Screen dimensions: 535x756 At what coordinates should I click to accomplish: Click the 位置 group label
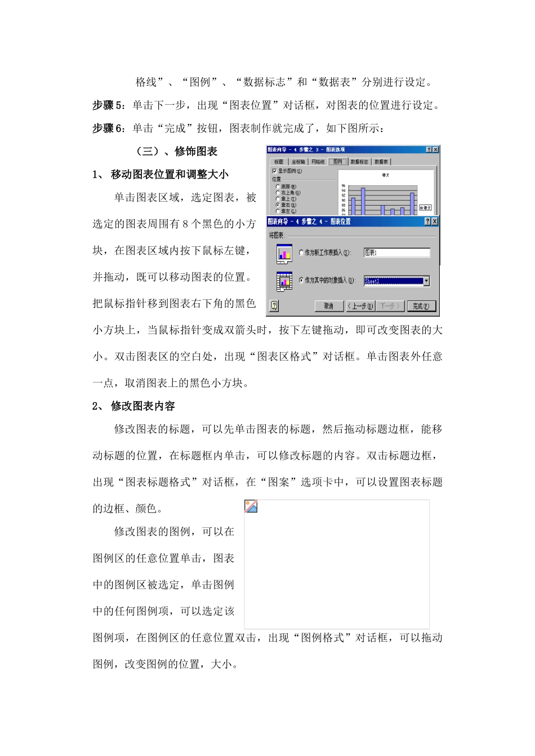(277, 179)
